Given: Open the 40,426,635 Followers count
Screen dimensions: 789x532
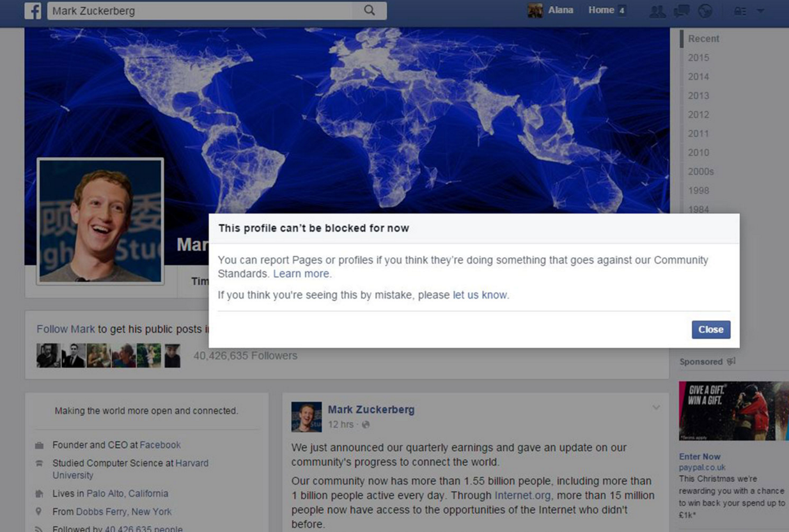Looking at the screenshot, I should 246,356.
